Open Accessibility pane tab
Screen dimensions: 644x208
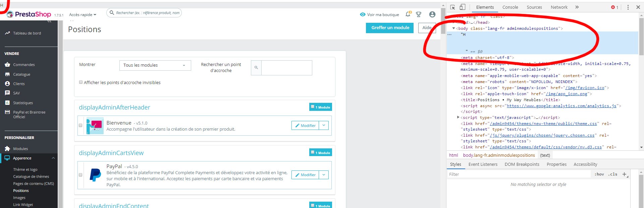point(585,164)
